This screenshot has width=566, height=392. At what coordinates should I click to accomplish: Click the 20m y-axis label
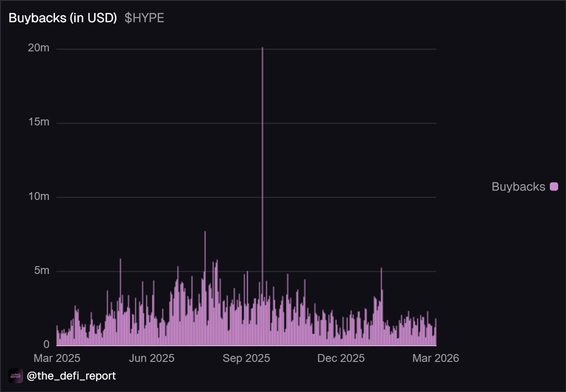pyautogui.click(x=38, y=48)
